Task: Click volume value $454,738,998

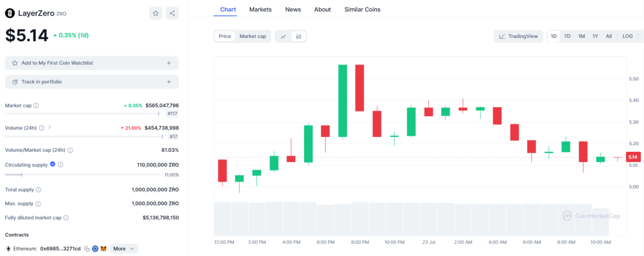Action: click(x=162, y=128)
